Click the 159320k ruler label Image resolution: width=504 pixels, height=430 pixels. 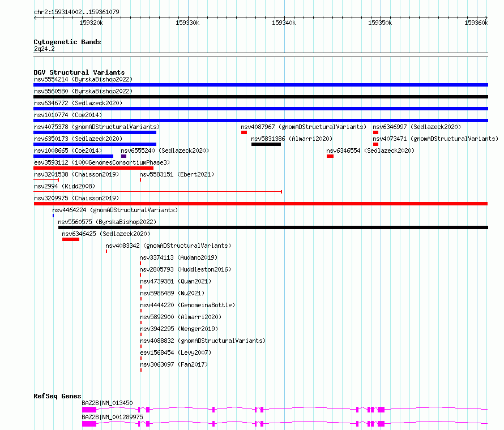(x=91, y=23)
